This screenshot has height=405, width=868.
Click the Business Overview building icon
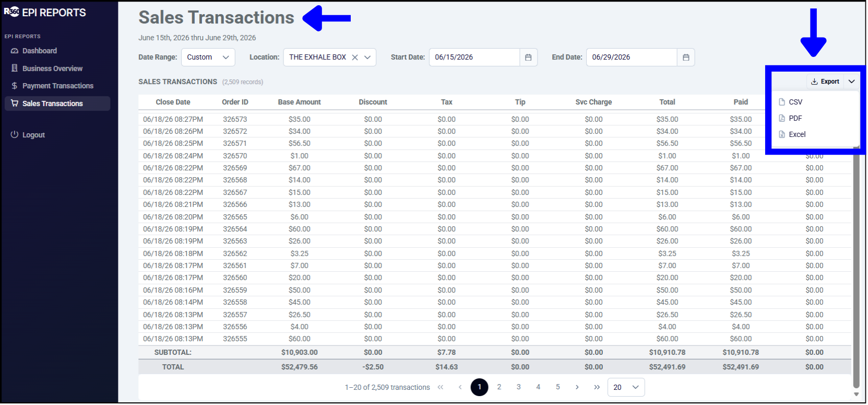pyautogui.click(x=15, y=68)
